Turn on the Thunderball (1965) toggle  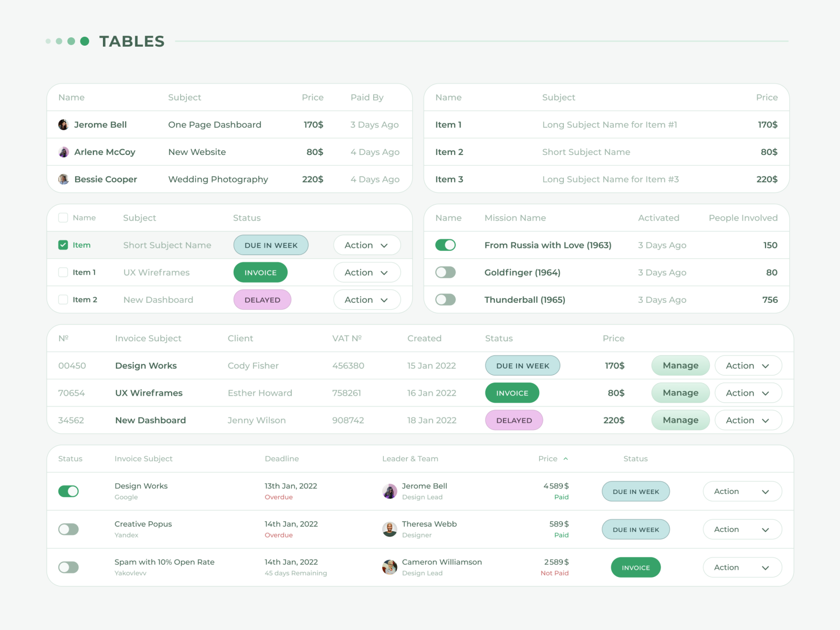(446, 299)
